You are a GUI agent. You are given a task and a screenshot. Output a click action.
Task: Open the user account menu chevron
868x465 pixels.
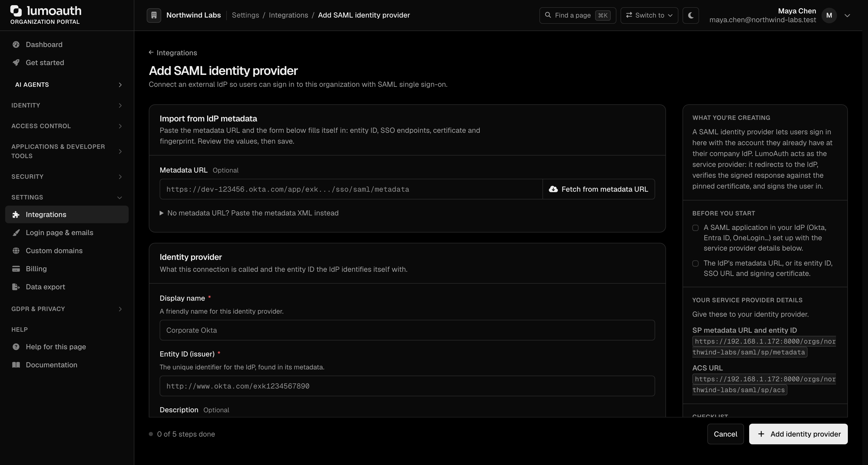click(x=847, y=16)
